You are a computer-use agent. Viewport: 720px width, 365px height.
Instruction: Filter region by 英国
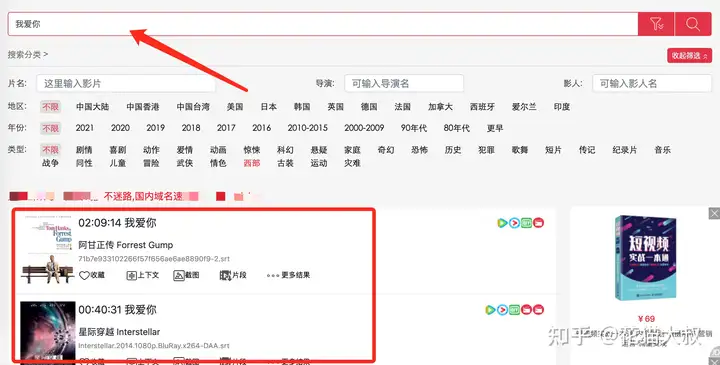click(x=335, y=107)
